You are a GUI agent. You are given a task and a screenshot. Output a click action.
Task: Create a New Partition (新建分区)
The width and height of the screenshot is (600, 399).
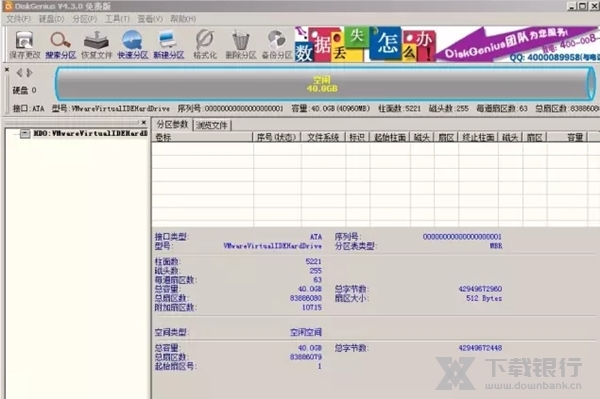point(168,45)
